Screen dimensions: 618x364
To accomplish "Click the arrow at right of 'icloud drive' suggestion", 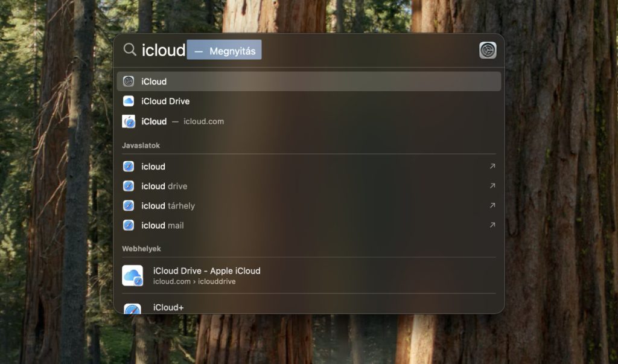I will [492, 186].
